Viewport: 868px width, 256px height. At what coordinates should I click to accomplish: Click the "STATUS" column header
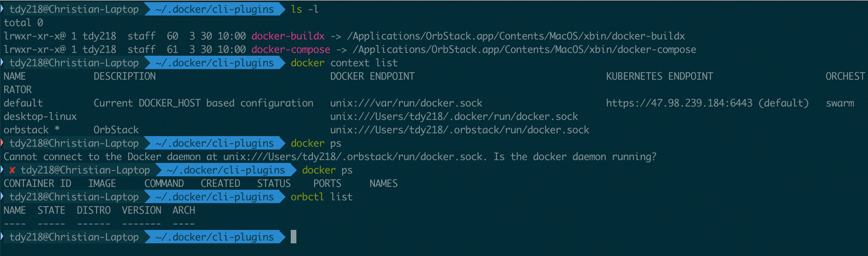[274, 183]
